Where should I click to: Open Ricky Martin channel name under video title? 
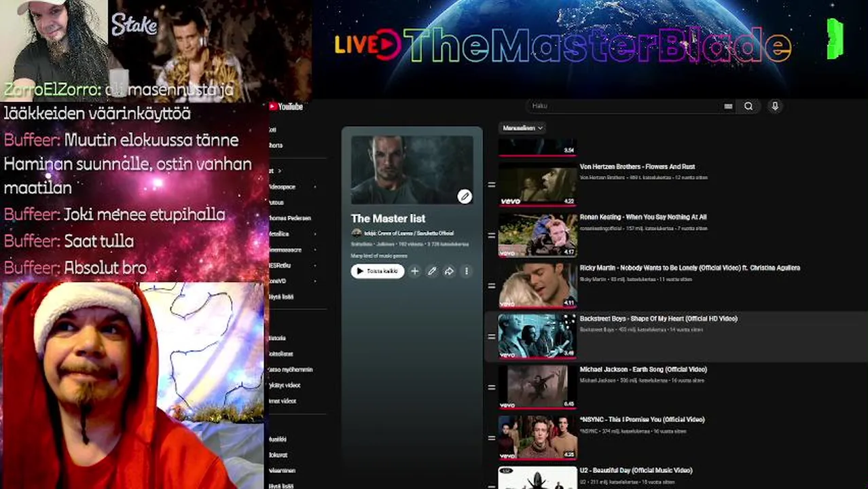point(593,279)
